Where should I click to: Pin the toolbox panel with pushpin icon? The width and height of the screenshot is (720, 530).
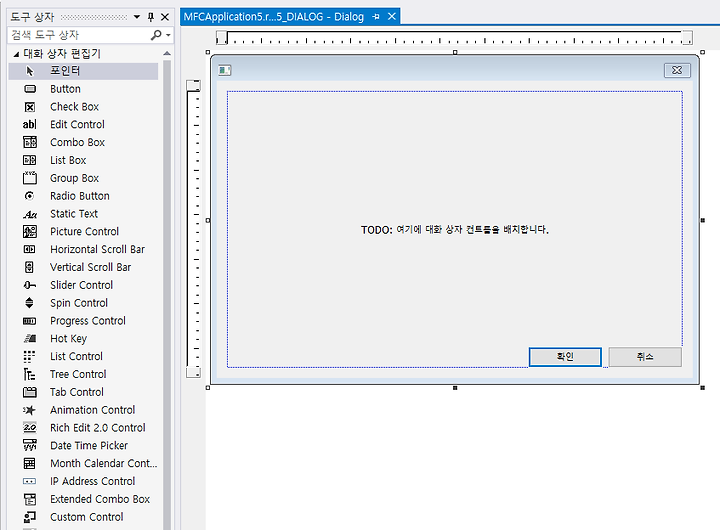[151, 17]
